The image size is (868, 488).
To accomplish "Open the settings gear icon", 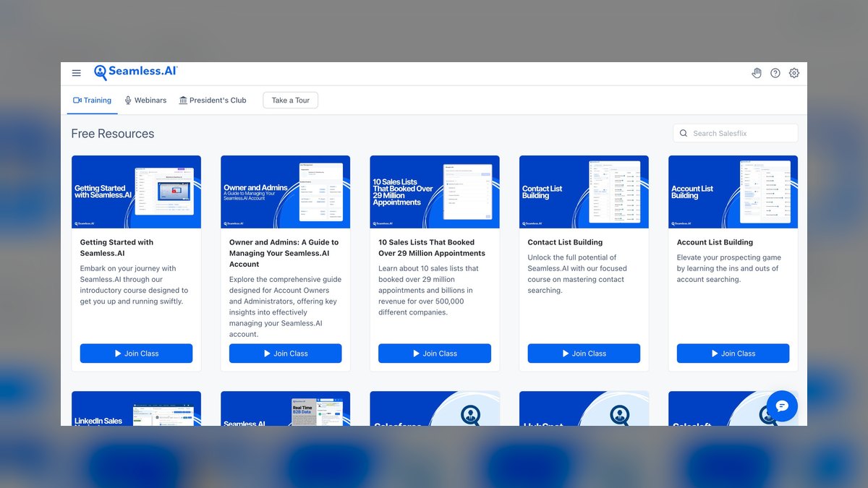I will point(794,73).
